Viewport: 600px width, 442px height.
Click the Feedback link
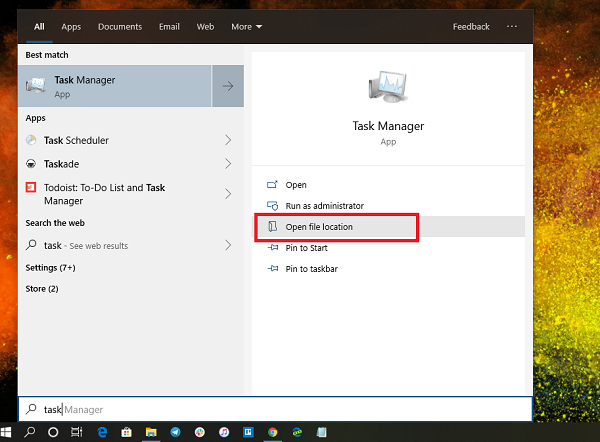coord(471,27)
